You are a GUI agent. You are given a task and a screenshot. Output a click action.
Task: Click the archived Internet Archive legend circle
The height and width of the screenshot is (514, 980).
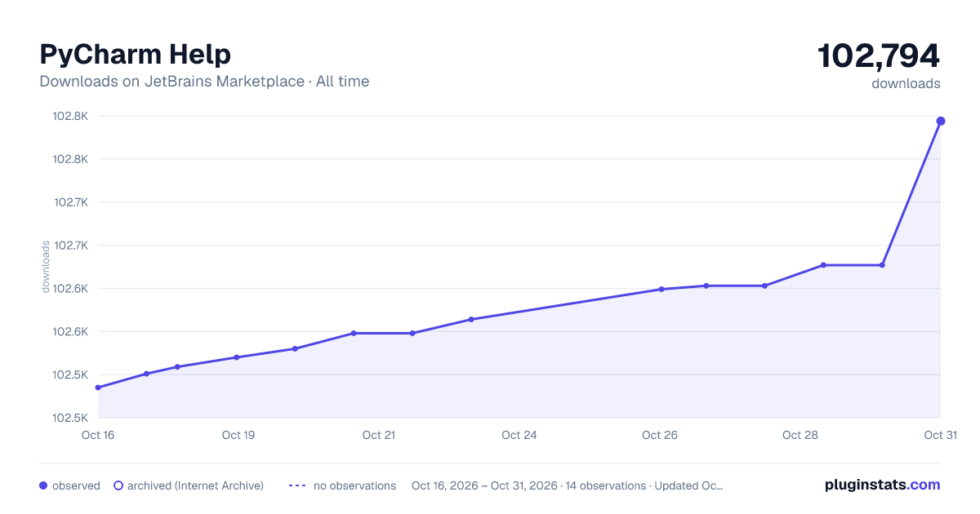pos(118,485)
